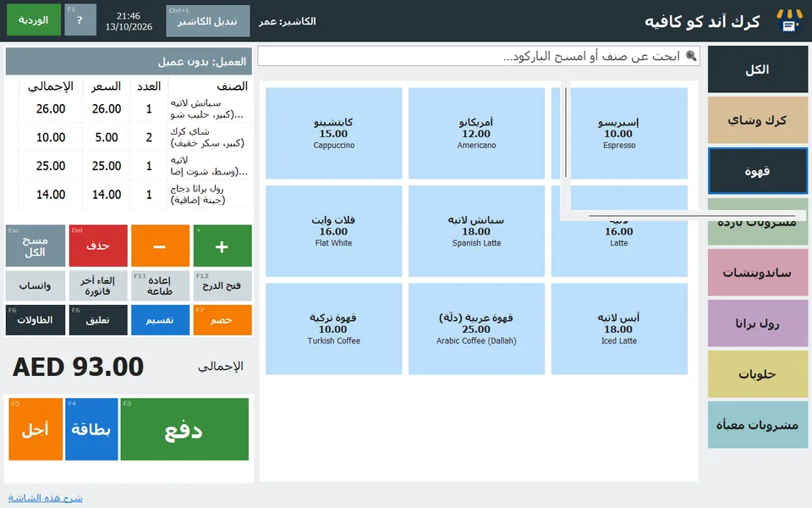Screen dimensions: 812x508
Task: Click the العدد column header
Action: tap(149, 86)
